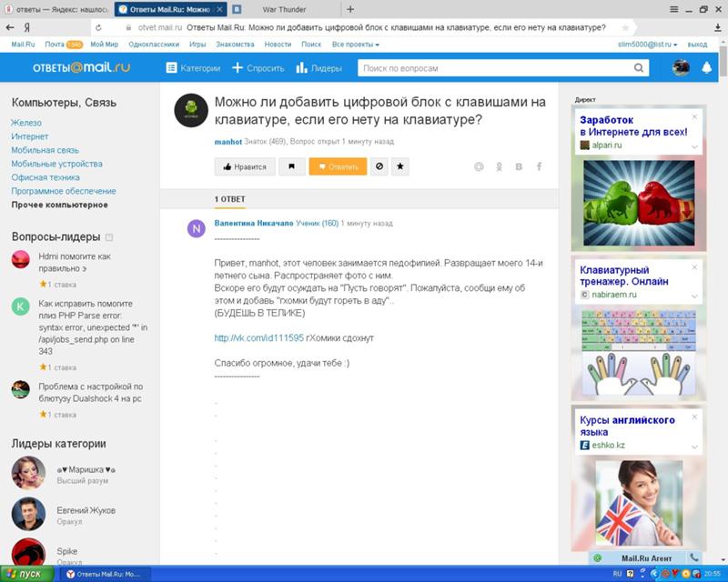Open the manhot question avatar
The height and width of the screenshot is (582, 728).
point(191,110)
